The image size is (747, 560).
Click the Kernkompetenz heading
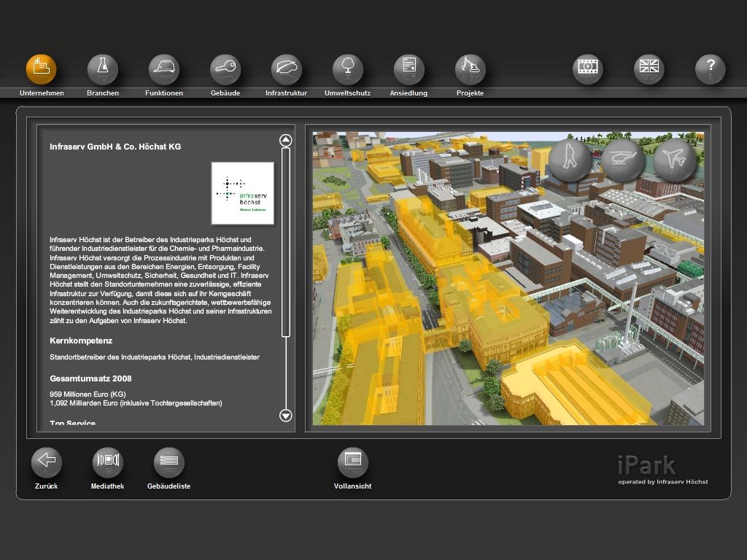point(81,341)
